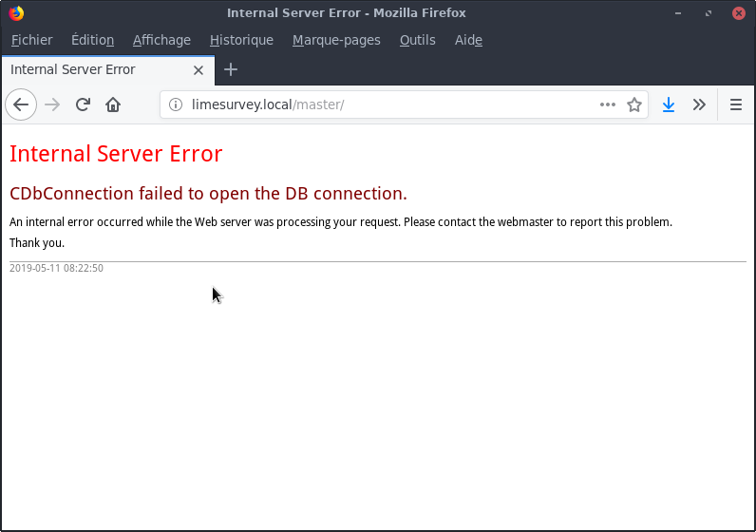Bookmark this page with the star
Screen dimensions: 756x532
[634, 104]
